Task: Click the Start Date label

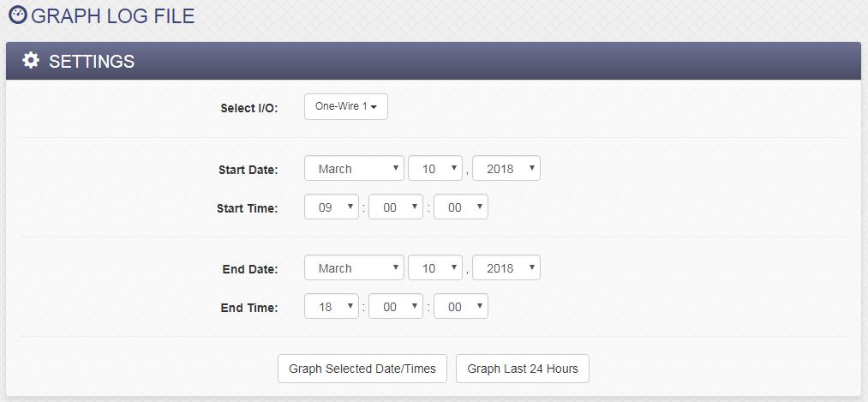Action: [248, 170]
